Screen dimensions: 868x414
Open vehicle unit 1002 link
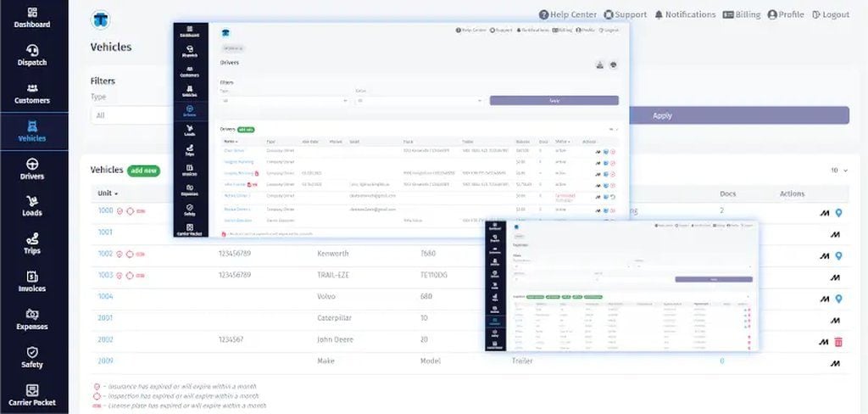[105, 254]
